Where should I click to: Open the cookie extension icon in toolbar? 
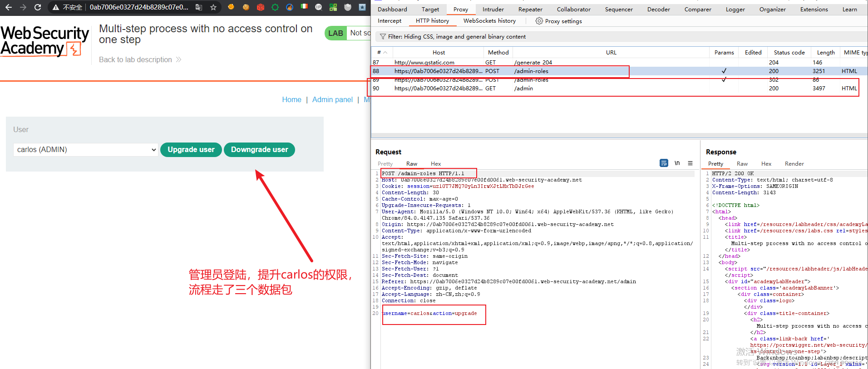246,7
